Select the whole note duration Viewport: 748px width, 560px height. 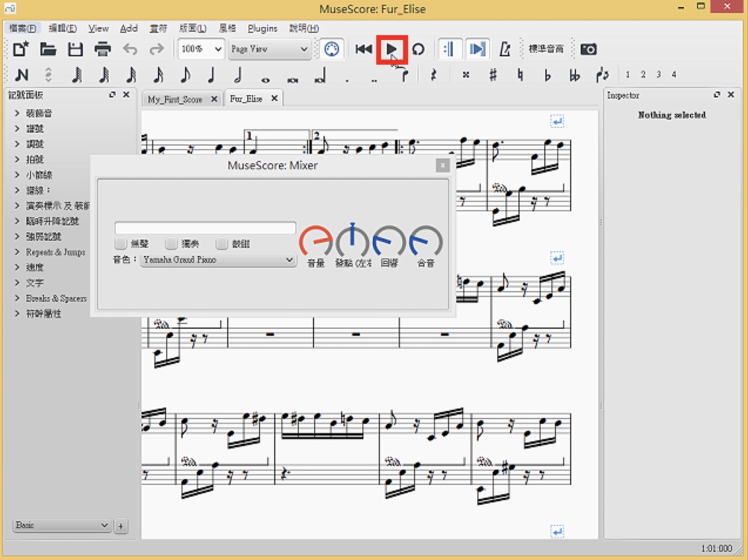pyautogui.click(x=265, y=79)
